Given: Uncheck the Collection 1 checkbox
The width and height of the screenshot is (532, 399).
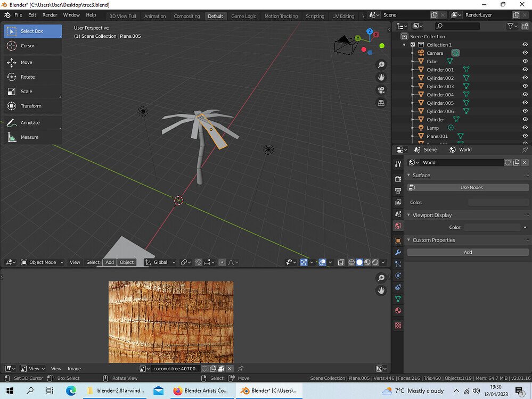Looking at the screenshot, I should tap(413, 45).
